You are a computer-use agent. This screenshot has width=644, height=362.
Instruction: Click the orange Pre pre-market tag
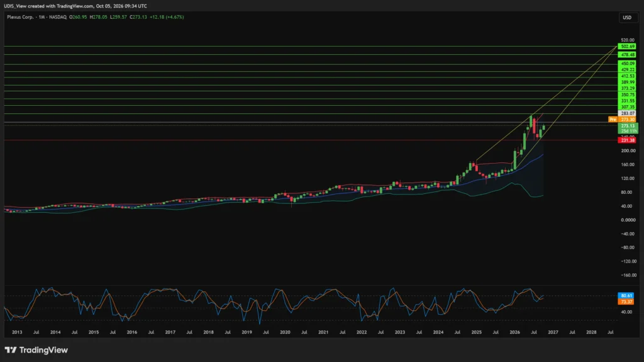tap(613, 119)
